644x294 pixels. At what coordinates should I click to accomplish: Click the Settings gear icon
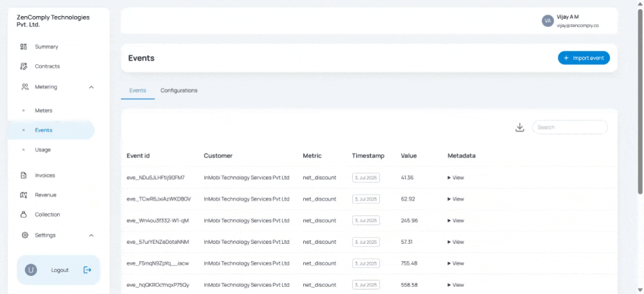pyautogui.click(x=25, y=235)
